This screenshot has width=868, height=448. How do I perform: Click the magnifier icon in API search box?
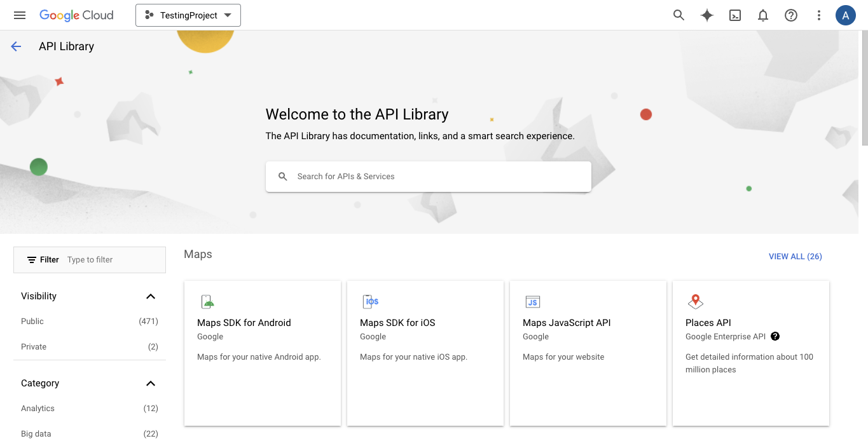pyautogui.click(x=283, y=177)
